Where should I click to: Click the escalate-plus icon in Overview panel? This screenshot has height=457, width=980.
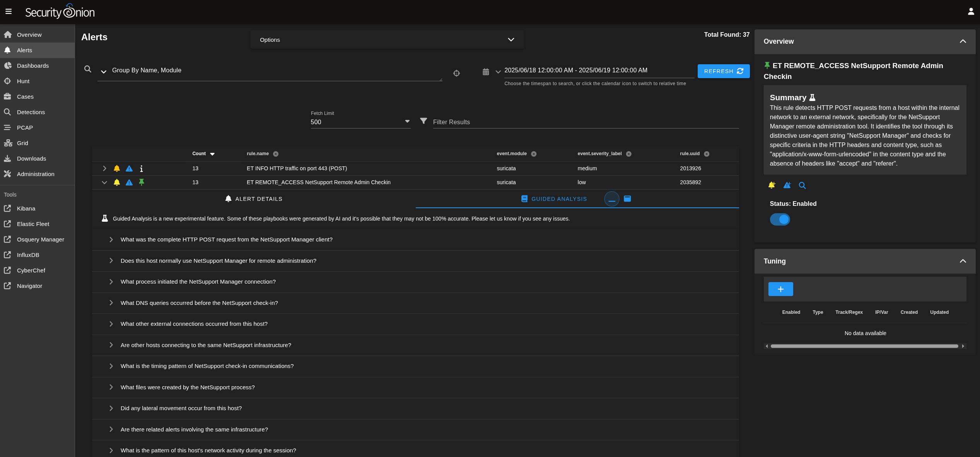pos(787,185)
